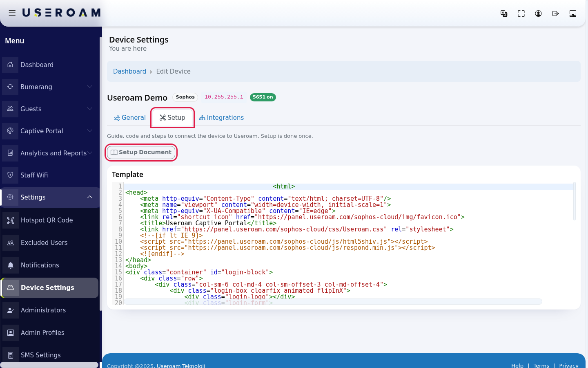Expand the Guests submenu chevron
This screenshot has width=588, height=368.
point(90,109)
